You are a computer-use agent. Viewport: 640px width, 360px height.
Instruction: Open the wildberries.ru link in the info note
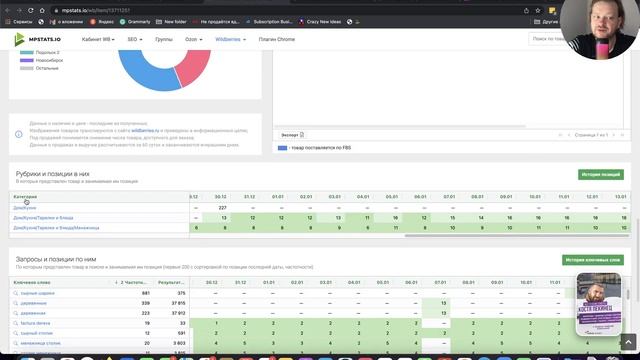(145, 131)
